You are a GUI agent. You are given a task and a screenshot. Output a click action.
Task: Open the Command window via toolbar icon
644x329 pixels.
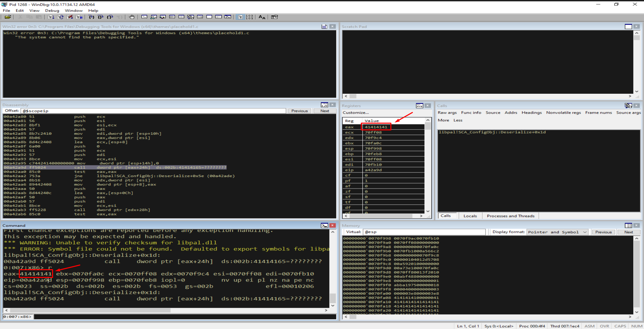point(144,17)
